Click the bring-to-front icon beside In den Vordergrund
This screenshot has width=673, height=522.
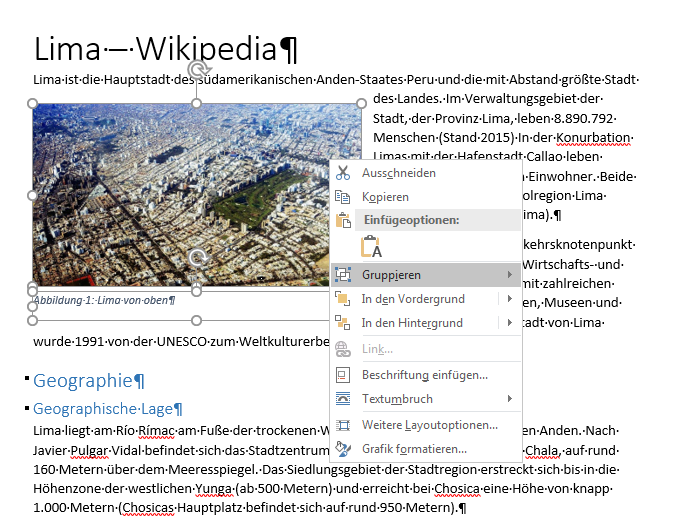(343, 298)
